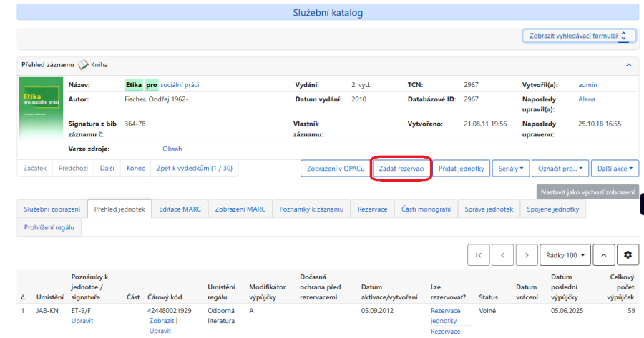Open the Rezervace tab
Image resolution: width=644 pixels, height=338 pixels.
372,209
